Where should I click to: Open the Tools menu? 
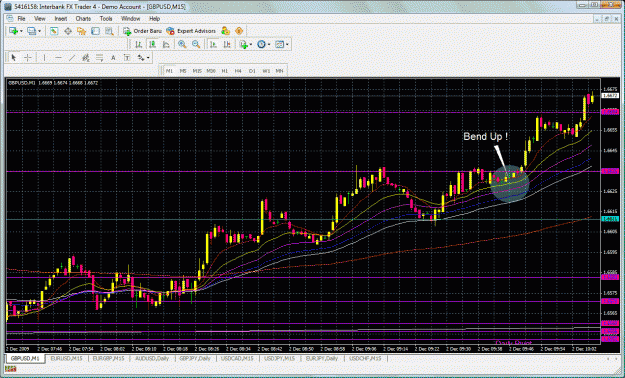[106, 19]
